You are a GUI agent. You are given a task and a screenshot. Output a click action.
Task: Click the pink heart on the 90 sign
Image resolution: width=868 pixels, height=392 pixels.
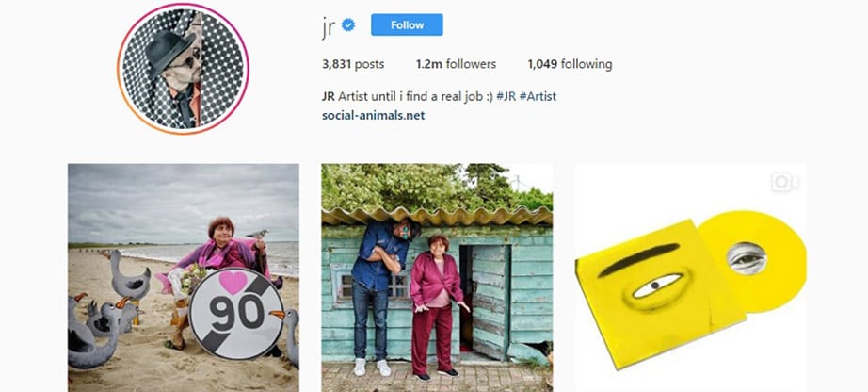233,282
